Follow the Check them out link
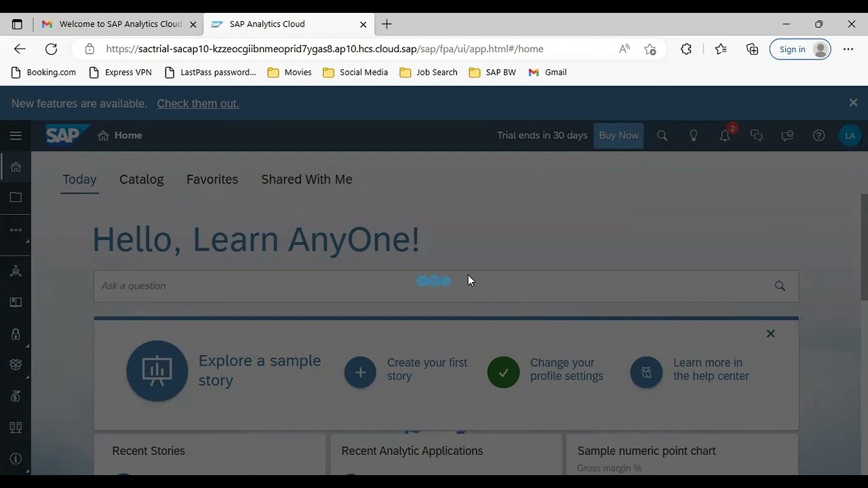 pyautogui.click(x=198, y=104)
